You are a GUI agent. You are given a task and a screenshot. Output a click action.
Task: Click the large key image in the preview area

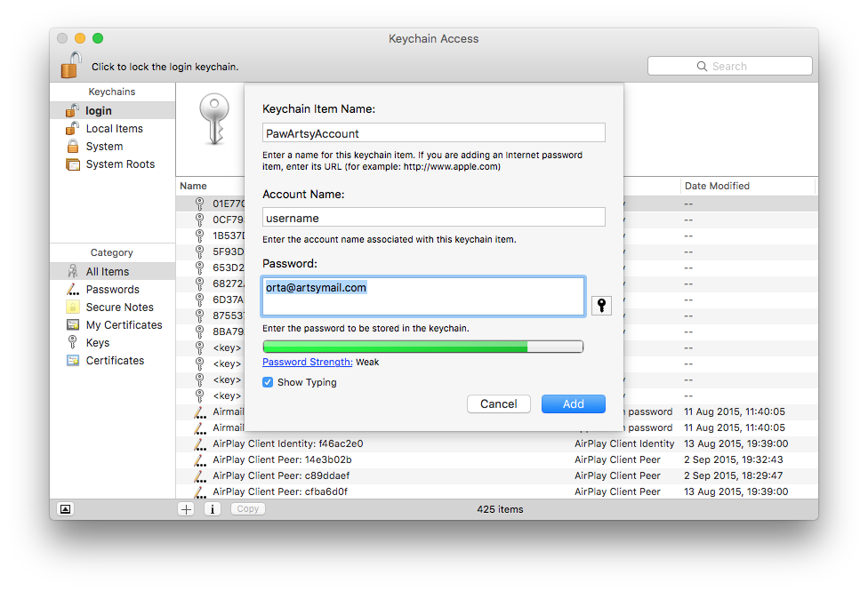[x=214, y=119]
